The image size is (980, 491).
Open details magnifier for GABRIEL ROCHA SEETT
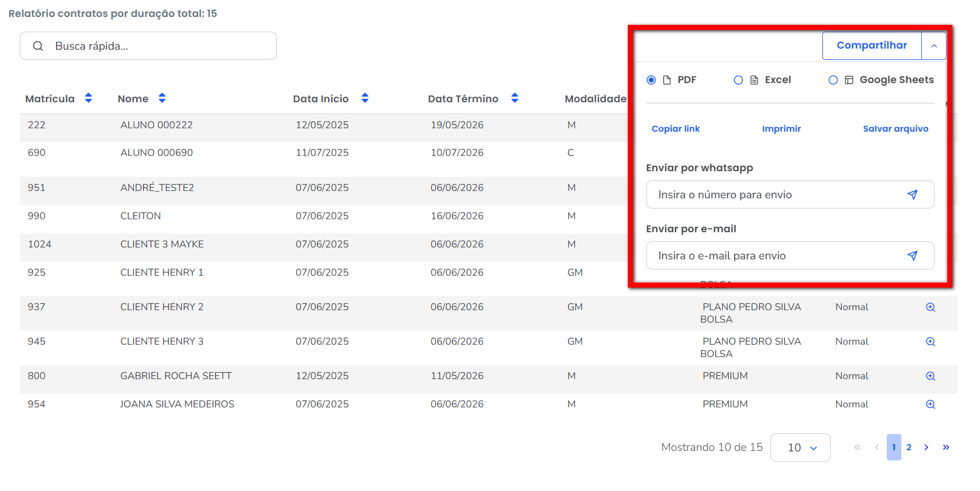[930, 376]
